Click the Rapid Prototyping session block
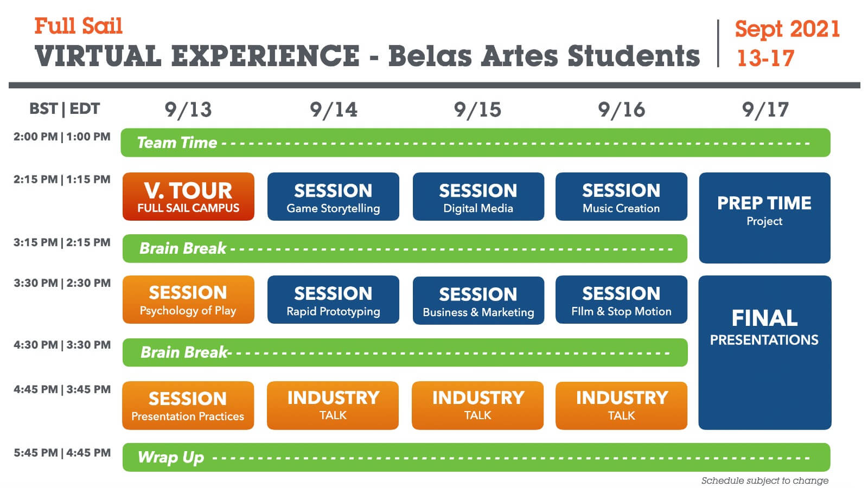The height and width of the screenshot is (488, 868). (x=333, y=299)
